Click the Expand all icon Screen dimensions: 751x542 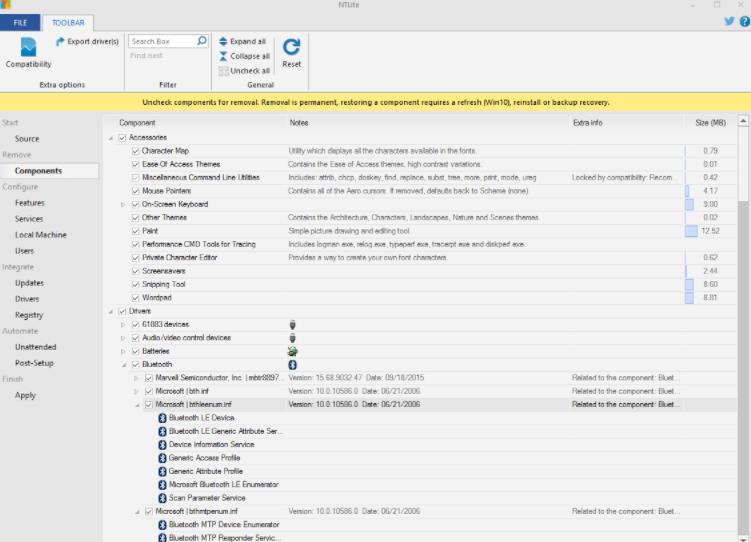223,42
